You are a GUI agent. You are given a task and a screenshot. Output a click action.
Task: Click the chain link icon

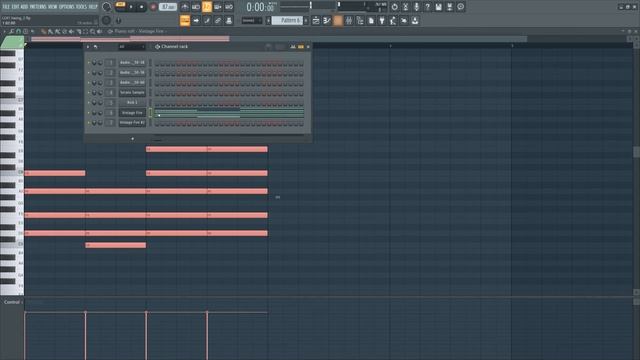click(x=218, y=20)
